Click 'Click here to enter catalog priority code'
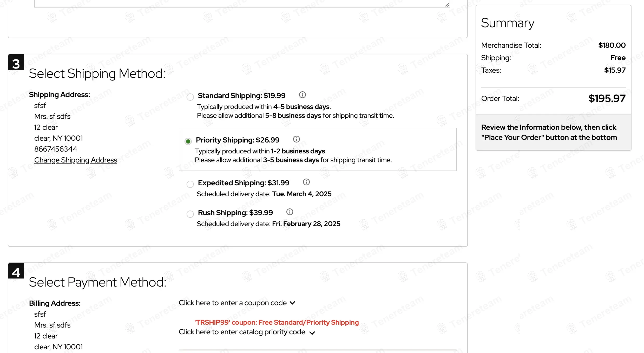Screen dimensions: 644x353 pyautogui.click(x=242, y=332)
